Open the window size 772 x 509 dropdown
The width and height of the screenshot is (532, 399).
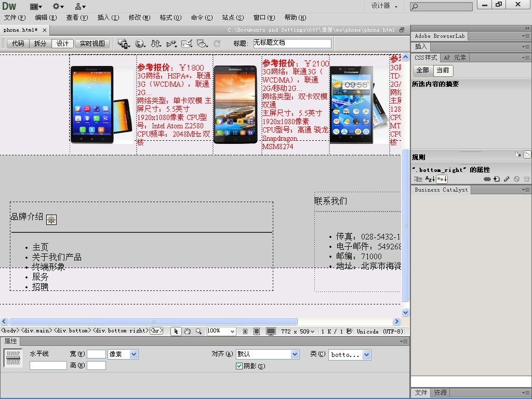[298, 331]
